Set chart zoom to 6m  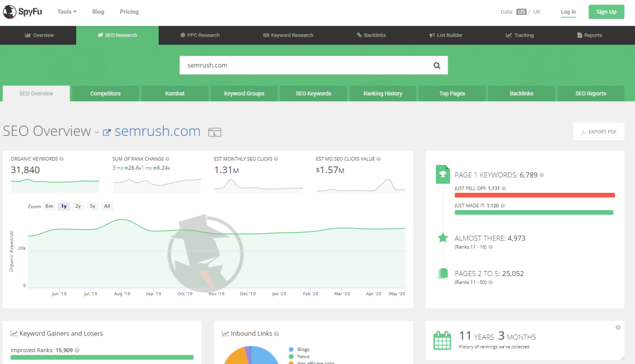[49, 206]
